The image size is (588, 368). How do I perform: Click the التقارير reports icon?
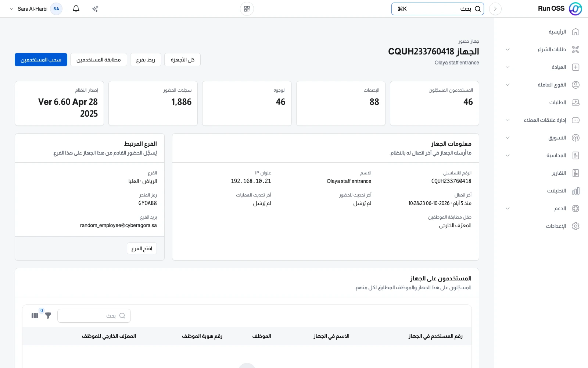coord(576,173)
